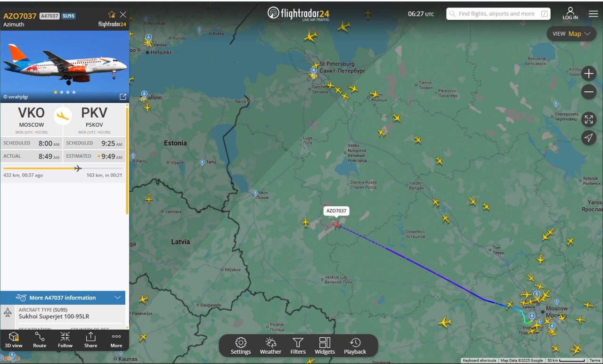Image resolution: width=603 pixels, height=364 pixels.
Task: Focus the Find flights search field
Action: pyautogui.click(x=498, y=14)
